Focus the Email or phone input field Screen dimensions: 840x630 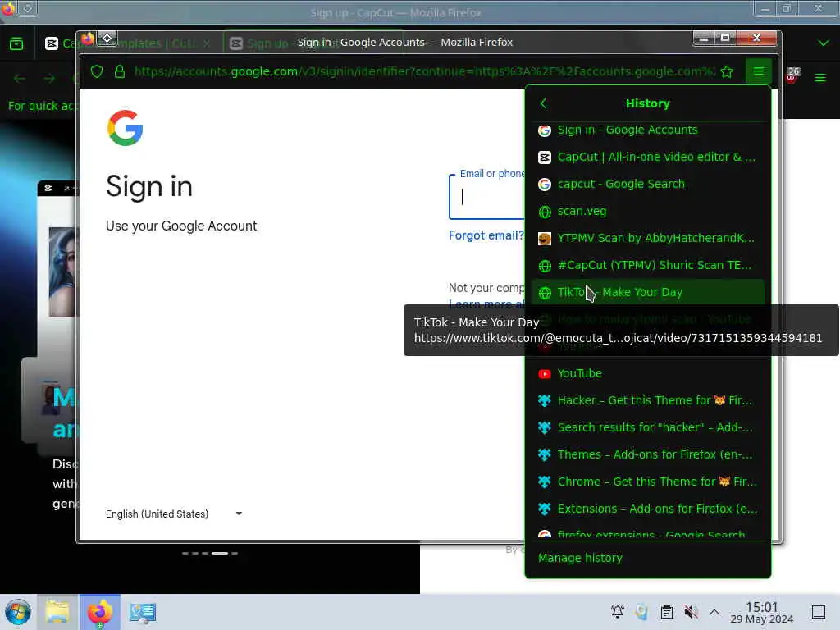pyautogui.click(x=487, y=197)
